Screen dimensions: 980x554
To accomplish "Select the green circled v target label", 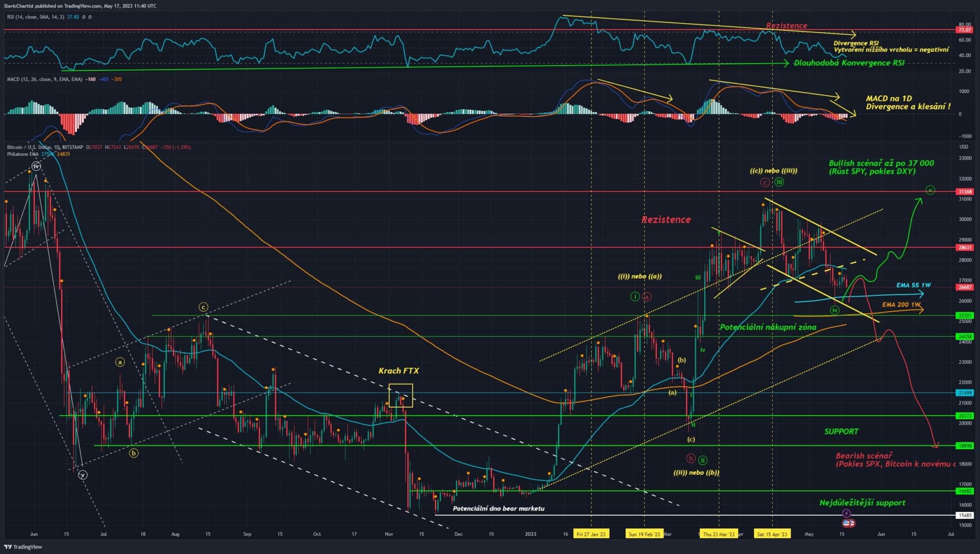I will coord(930,190).
